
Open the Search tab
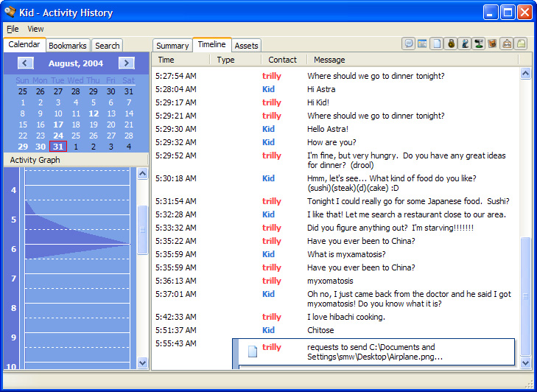(108, 46)
